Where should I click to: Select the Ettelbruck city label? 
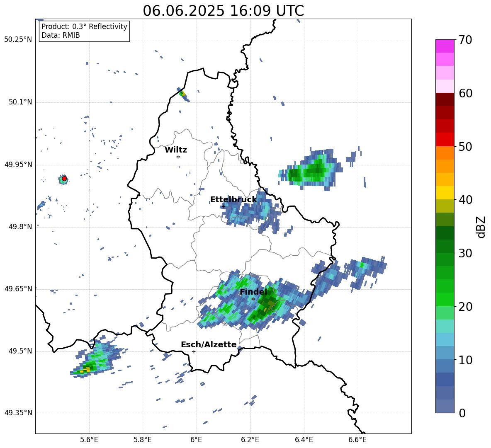pyautogui.click(x=233, y=200)
